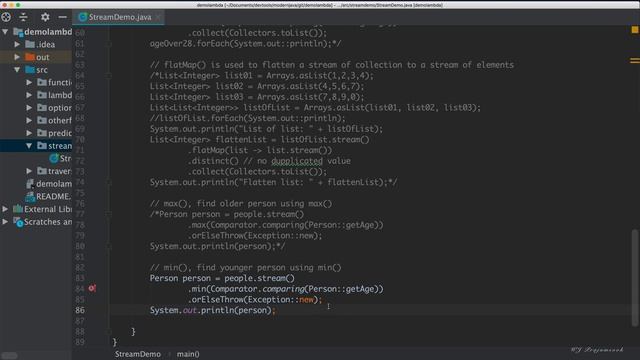Image resolution: width=640 pixels, height=360 pixels.
Task: Click line number 86 in the gutter
Action: [x=80, y=310]
